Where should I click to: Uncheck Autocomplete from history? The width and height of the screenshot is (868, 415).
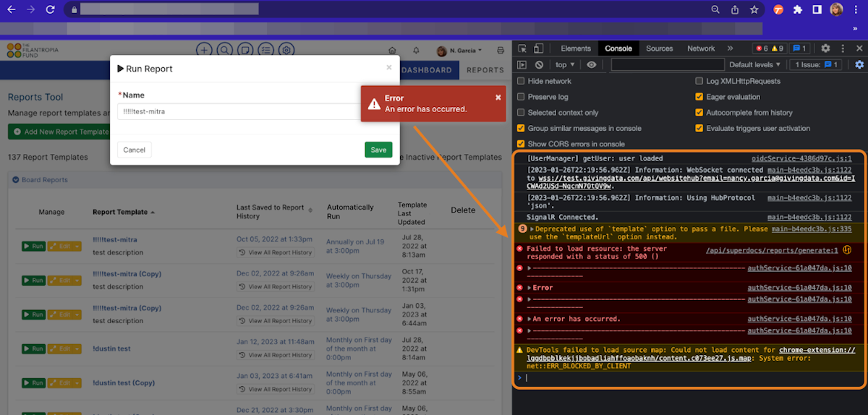[x=699, y=113]
